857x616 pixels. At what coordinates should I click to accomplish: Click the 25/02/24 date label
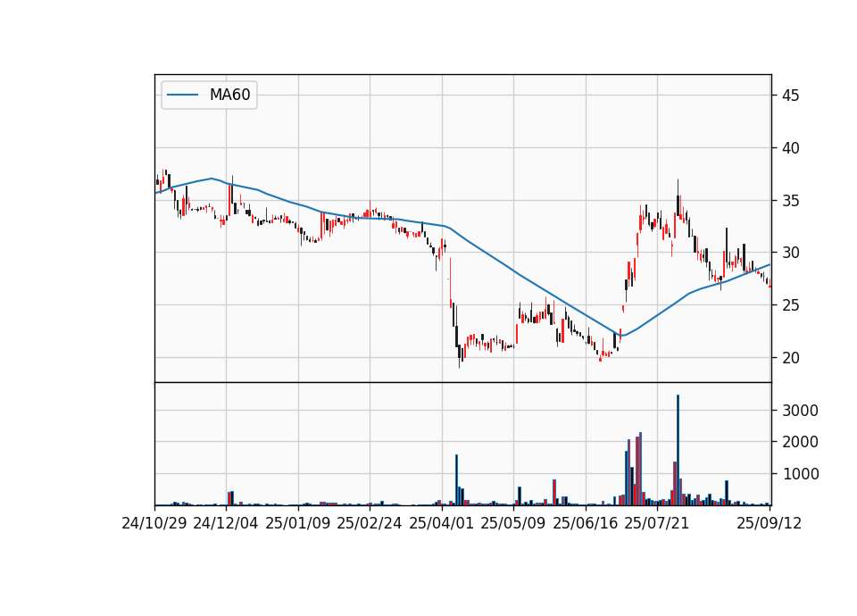coord(370,523)
